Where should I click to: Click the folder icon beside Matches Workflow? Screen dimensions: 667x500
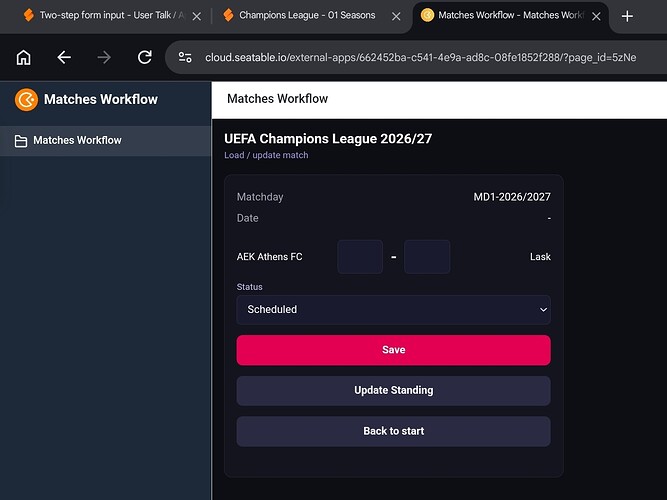[21, 141]
